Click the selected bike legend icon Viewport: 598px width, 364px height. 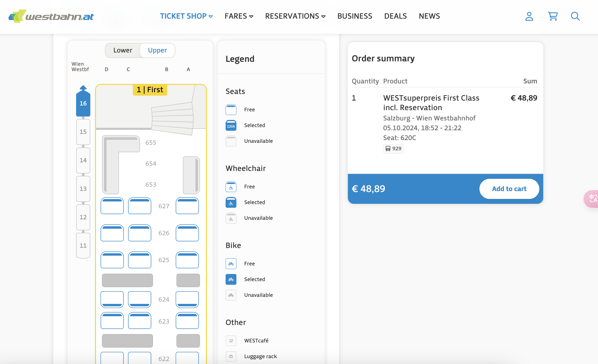point(231,279)
